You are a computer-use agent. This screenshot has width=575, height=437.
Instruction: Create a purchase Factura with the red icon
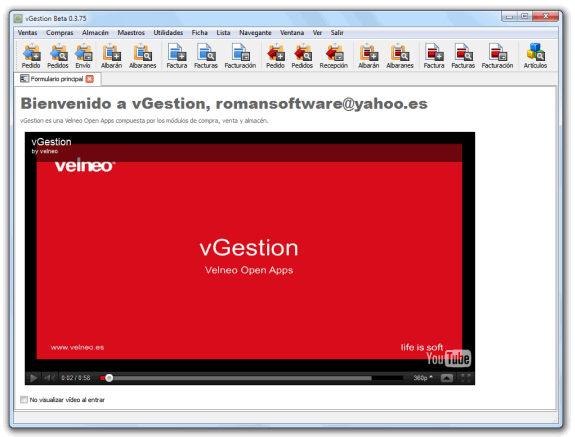(x=434, y=56)
